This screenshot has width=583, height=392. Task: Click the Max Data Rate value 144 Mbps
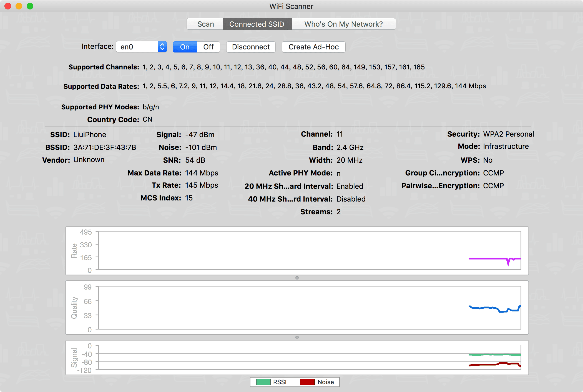[202, 173]
